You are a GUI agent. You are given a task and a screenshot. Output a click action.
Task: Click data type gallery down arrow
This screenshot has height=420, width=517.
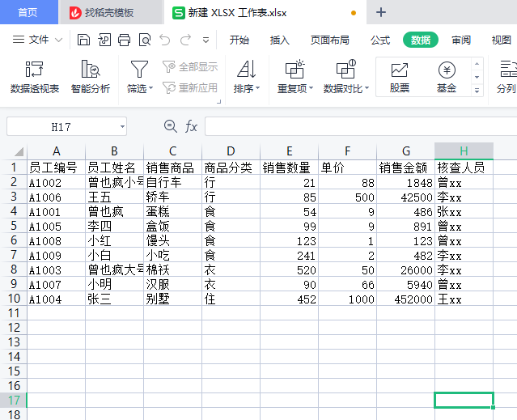point(477,77)
